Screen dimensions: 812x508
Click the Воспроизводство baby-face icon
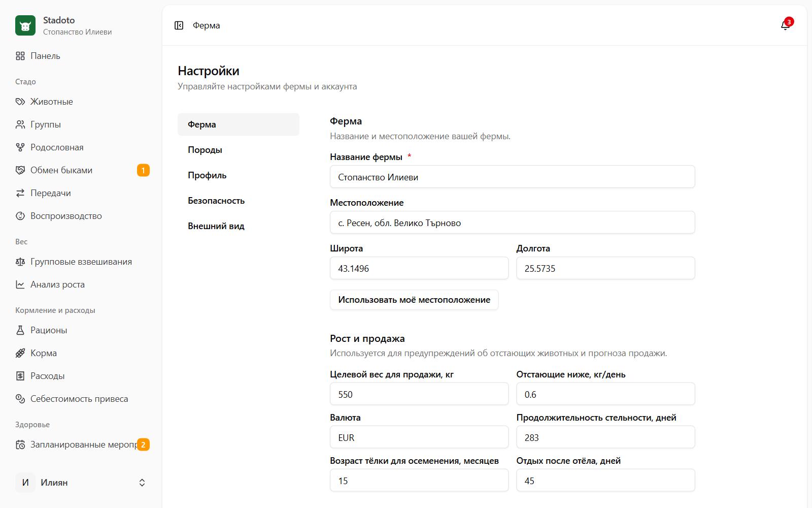[x=20, y=216]
